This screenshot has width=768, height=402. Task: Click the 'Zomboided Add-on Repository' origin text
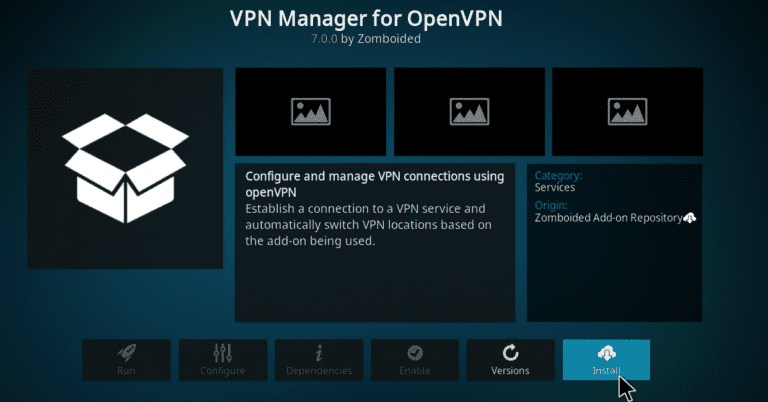click(608, 218)
